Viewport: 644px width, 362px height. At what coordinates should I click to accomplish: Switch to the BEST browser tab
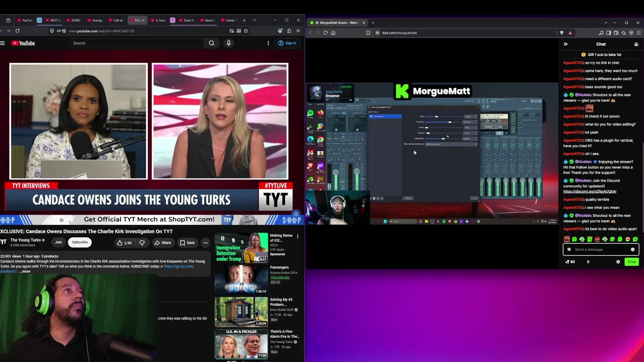(53, 21)
